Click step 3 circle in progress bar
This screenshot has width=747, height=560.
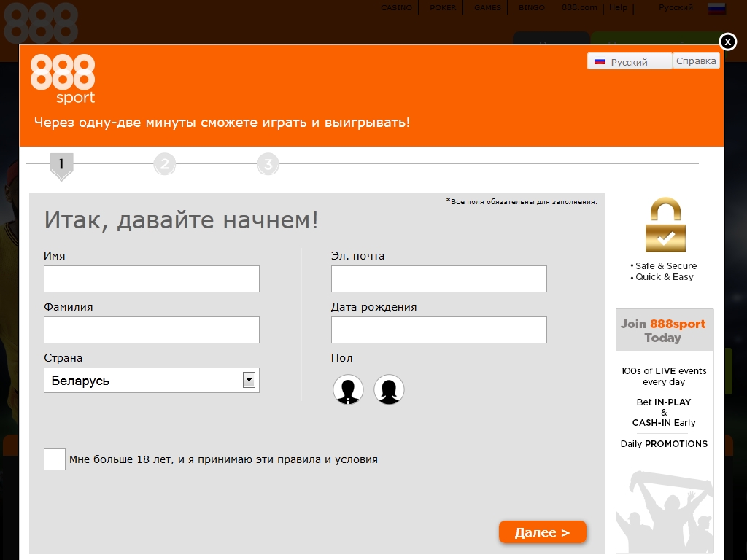click(268, 164)
